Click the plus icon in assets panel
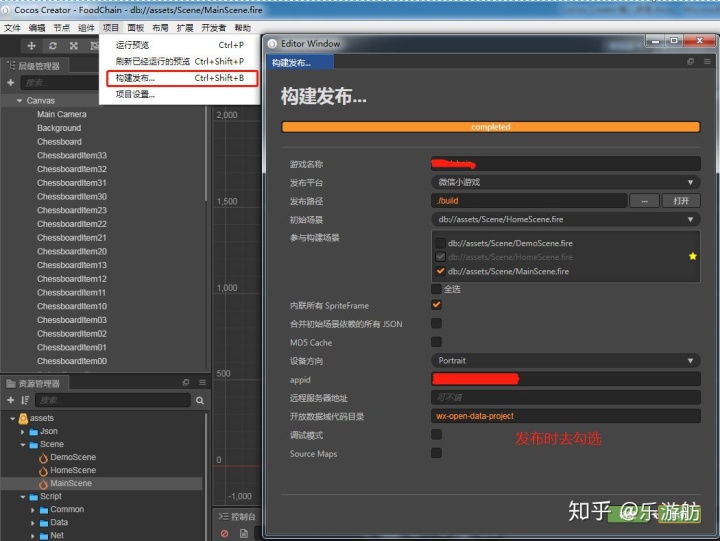This screenshot has height=541, width=720. pos(11,400)
